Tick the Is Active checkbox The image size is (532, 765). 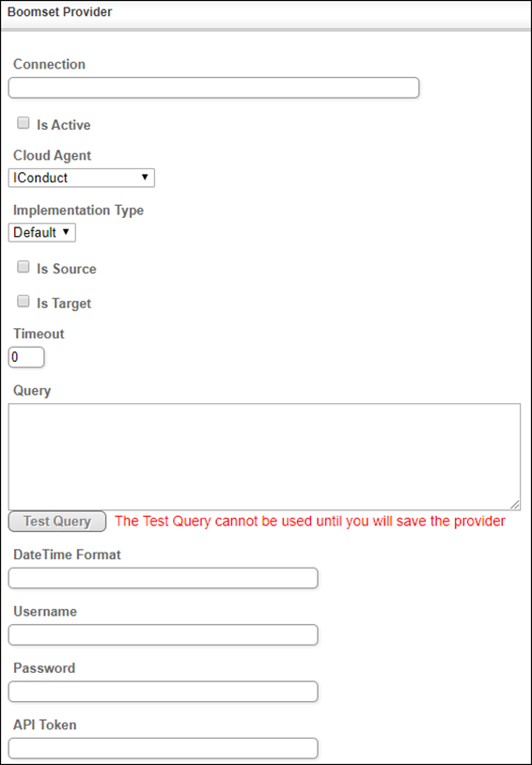(23, 123)
